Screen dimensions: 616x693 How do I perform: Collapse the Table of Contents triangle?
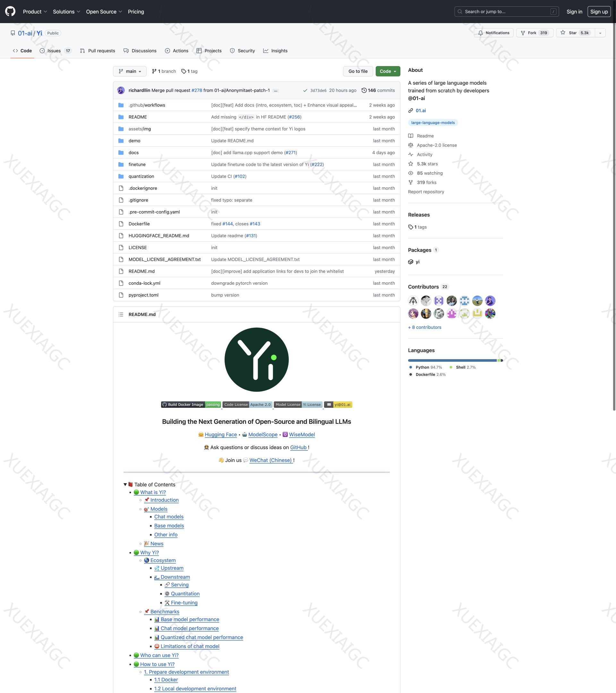[125, 484]
